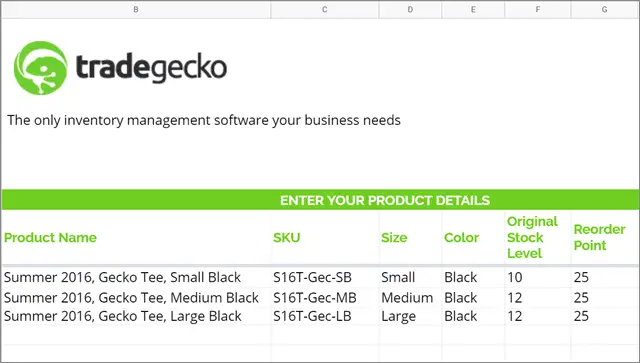Click the TradeGecko green gecko logo
Screen dimensions: 640x363
point(40,68)
